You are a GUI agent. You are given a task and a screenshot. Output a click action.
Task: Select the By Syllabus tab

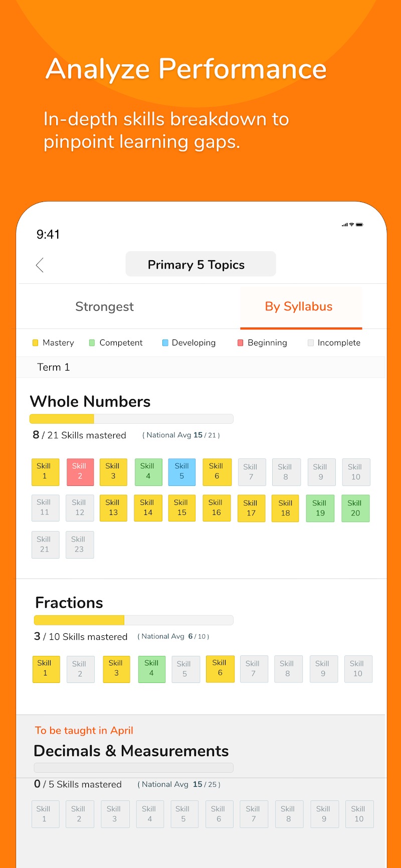(x=299, y=306)
